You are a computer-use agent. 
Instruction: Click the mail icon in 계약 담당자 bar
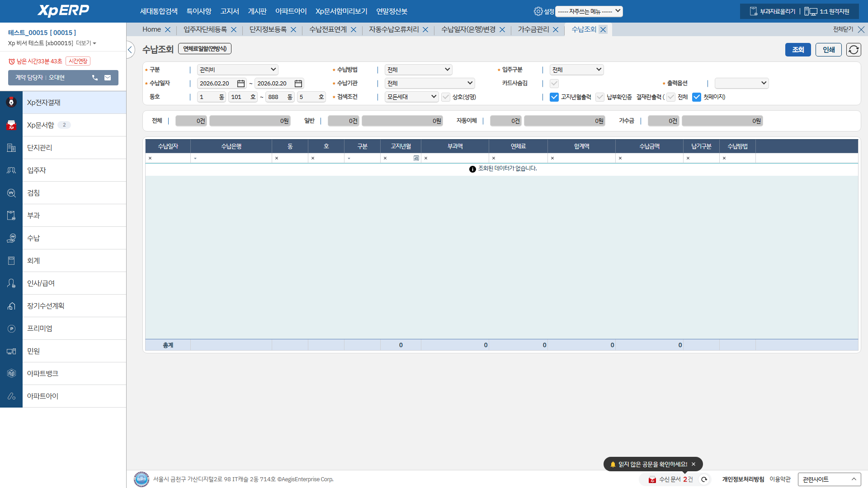[108, 78]
